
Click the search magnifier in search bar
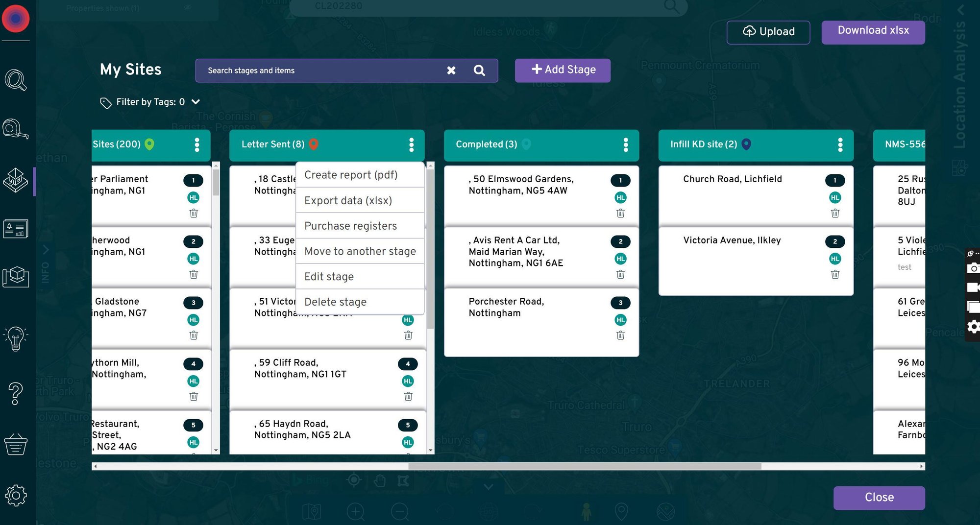coord(479,71)
